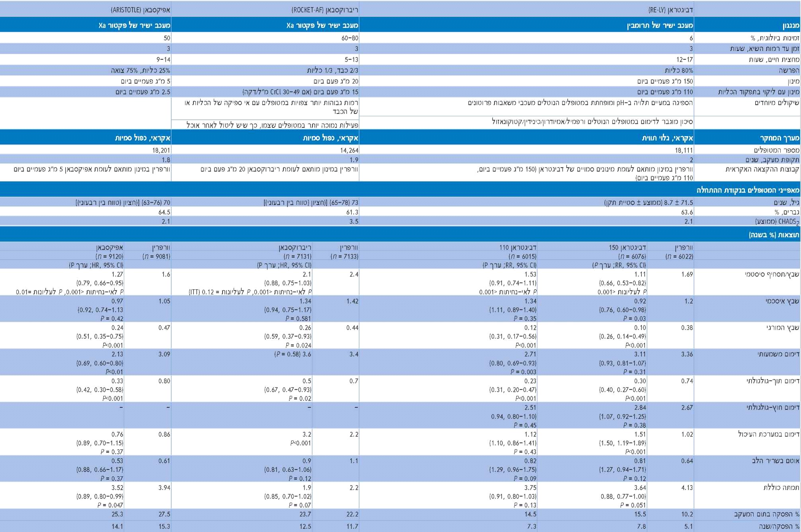The width and height of the screenshot is (801, 532).
Task: Select the ARISTOTLE patient count 18,201
Action: 161,150
